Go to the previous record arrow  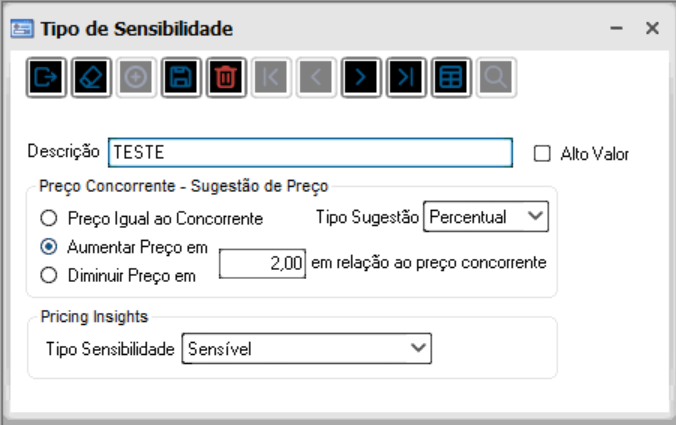[x=315, y=77]
